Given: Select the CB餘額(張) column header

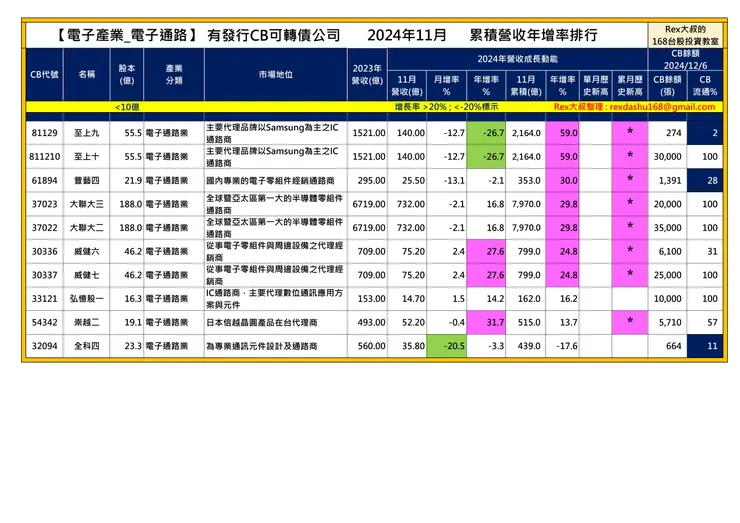Looking at the screenshot, I should (x=667, y=86).
